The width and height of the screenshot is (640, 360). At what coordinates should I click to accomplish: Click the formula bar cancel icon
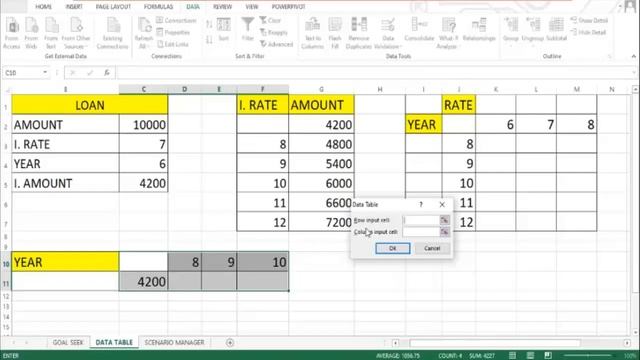click(73, 73)
